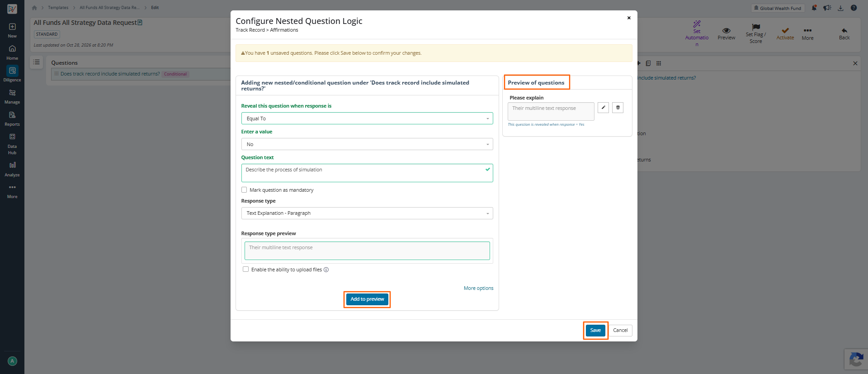Click the file upload info icon
The image size is (868, 374).
326,270
